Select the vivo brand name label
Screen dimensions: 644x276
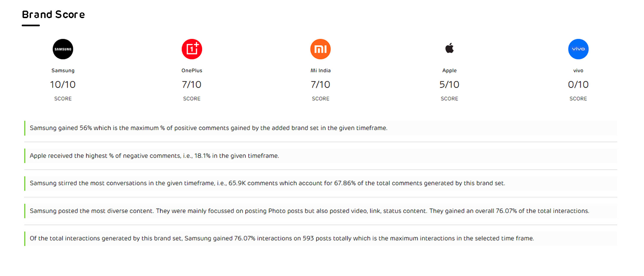[x=578, y=70]
